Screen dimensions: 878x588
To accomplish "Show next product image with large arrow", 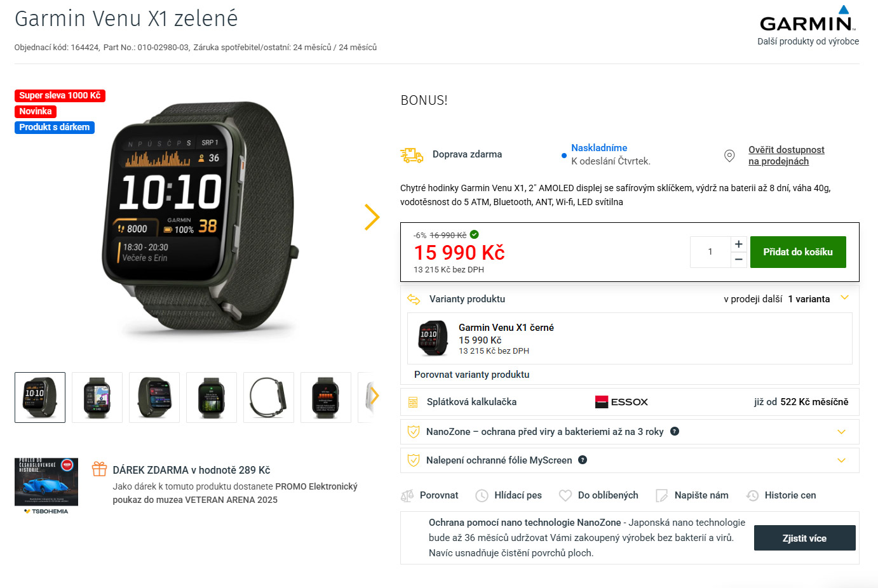I will [x=372, y=217].
